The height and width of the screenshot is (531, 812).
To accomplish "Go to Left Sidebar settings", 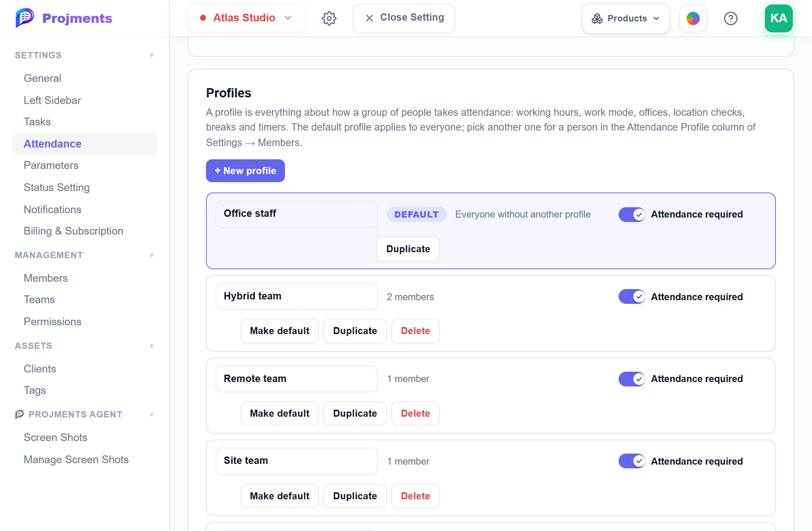I will 52,100.
